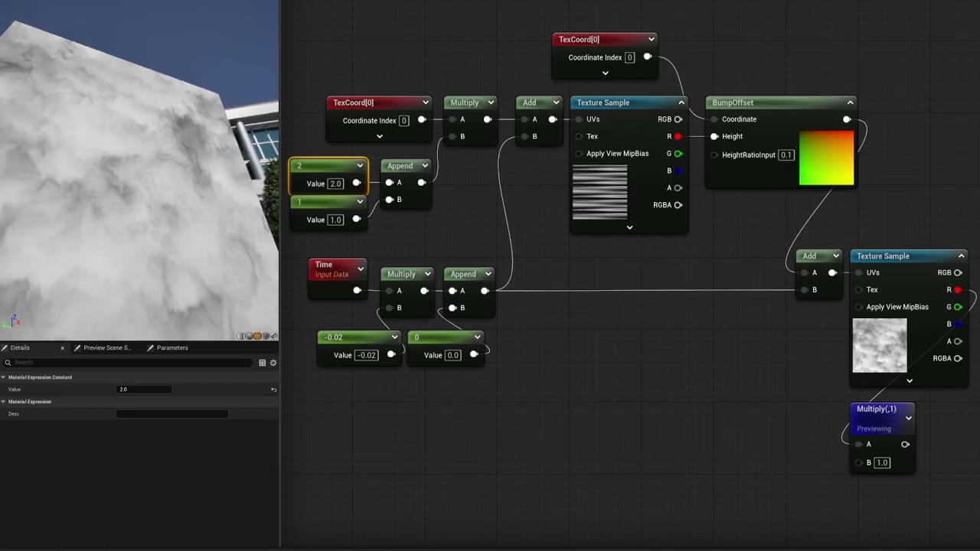This screenshot has width=980, height=551.
Task: Click B 1.0 value box on Multiply(,1)
Action: pyautogui.click(x=881, y=463)
